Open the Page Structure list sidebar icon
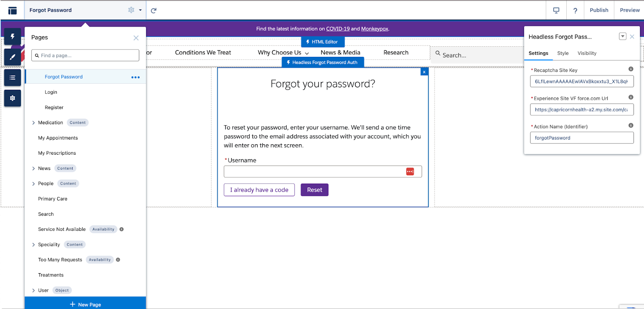 [x=12, y=77]
